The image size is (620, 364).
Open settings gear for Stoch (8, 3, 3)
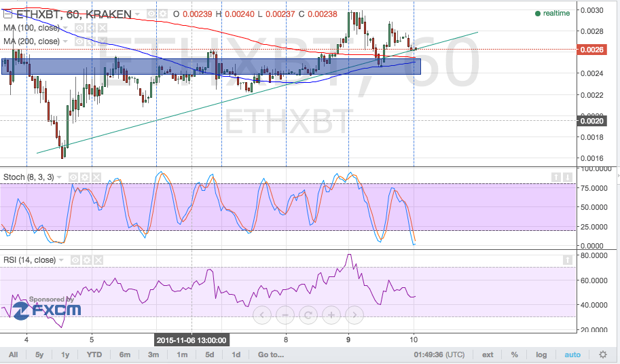pyautogui.click(x=85, y=177)
